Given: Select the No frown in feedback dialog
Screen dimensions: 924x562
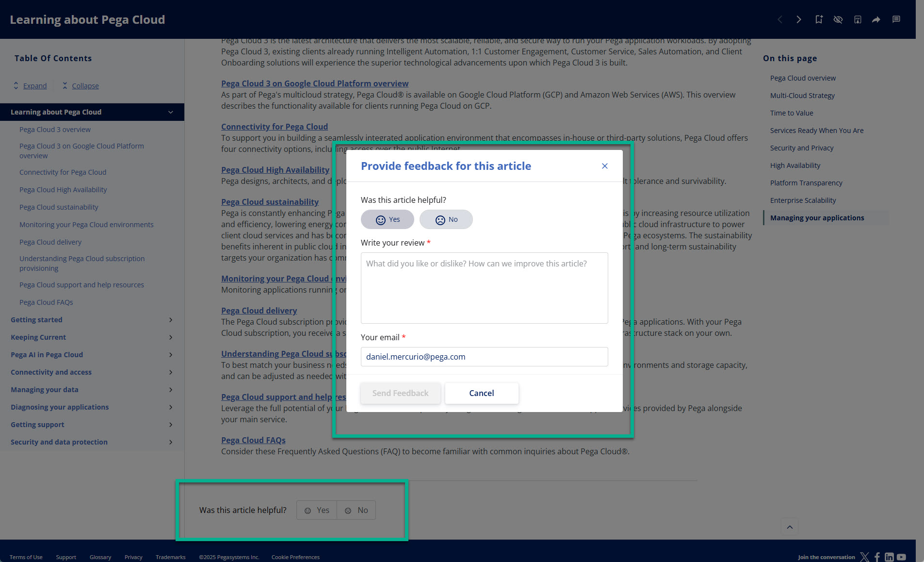Looking at the screenshot, I should (x=446, y=219).
